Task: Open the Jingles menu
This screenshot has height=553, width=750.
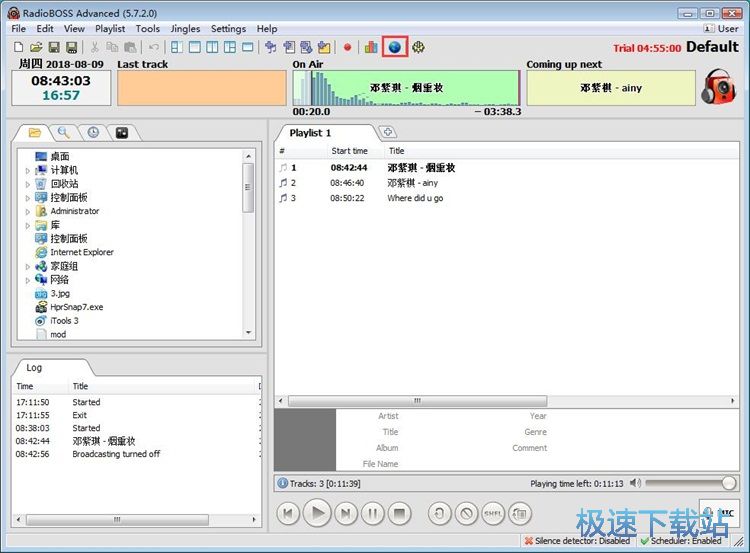Action: pyautogui.click(x=185, y=29)
